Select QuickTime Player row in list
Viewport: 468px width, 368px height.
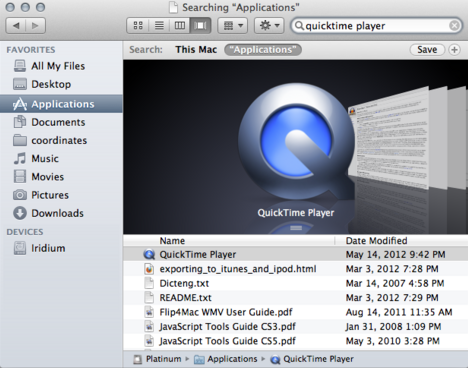point(296,254)
